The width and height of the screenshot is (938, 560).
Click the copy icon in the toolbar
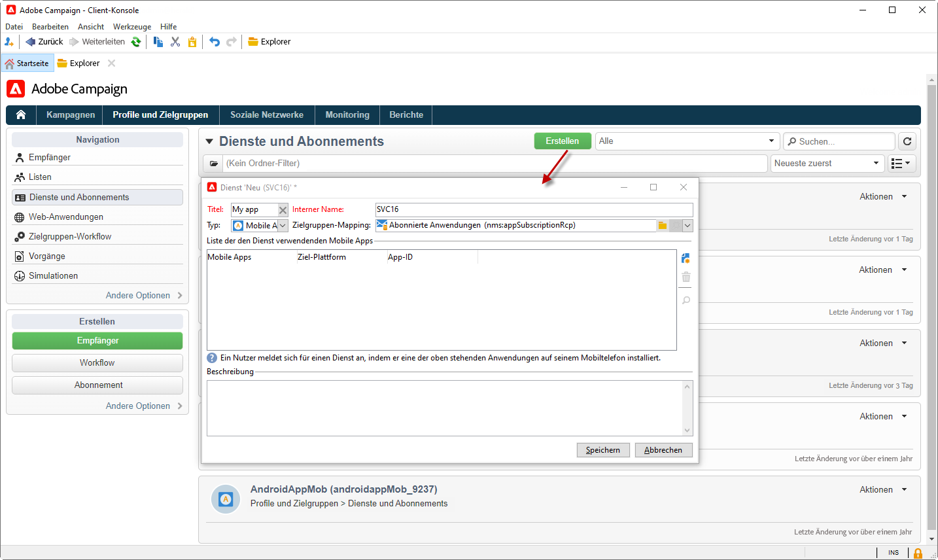pyautogui.click(x=158, y=42)
